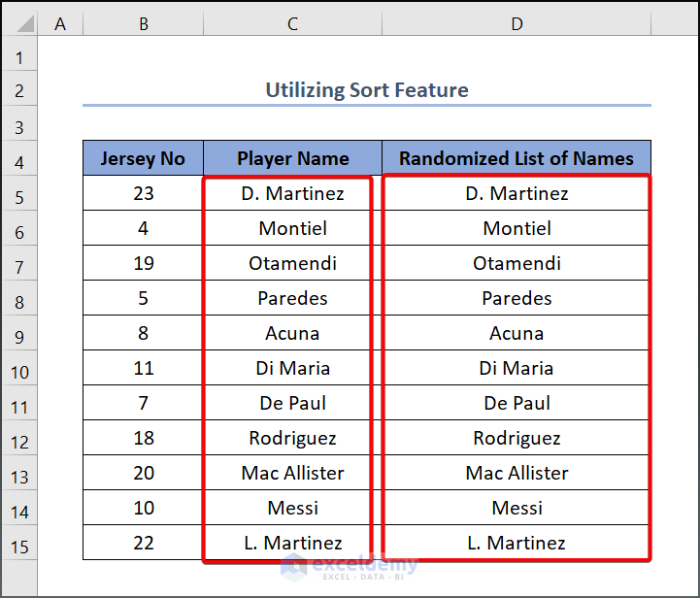The image size is (700, 598).
Task: Click 'Di Maria' in Player Name column
Action: 292,368
